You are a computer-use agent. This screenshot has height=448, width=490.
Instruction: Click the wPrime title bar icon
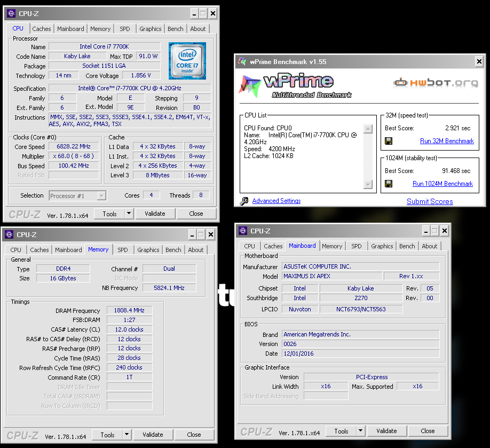242,61
